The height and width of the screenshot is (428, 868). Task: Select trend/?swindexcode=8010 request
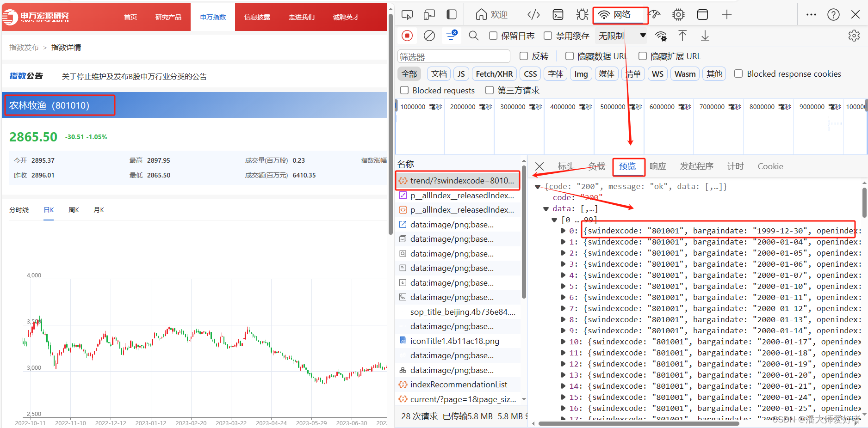(458, 181)
